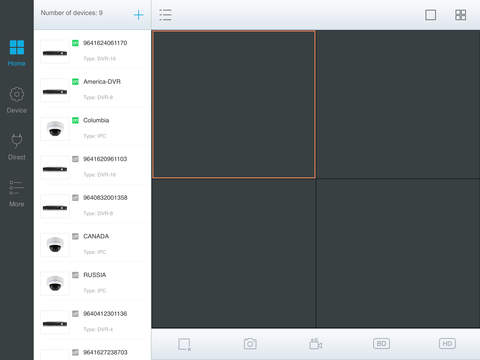Select BD stream quality

coord(381,344)
